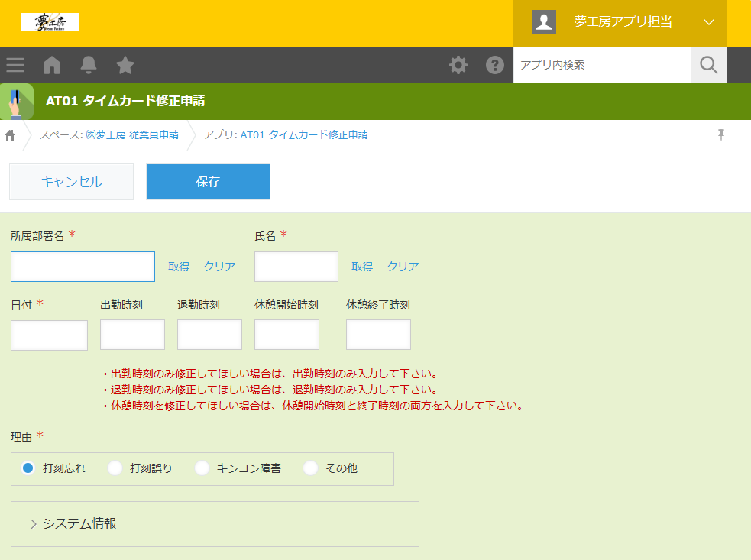Click the breadcrumb home icon
The image size is (751, 560).
tap(11, 135)
